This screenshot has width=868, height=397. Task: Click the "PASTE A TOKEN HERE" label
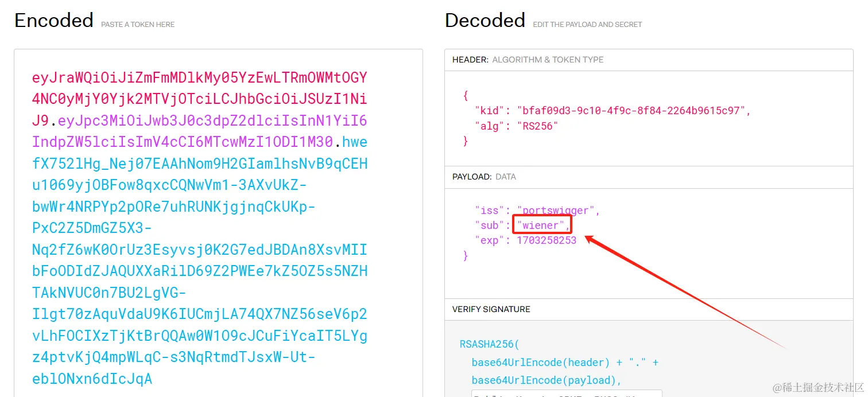tap(138, 25)
